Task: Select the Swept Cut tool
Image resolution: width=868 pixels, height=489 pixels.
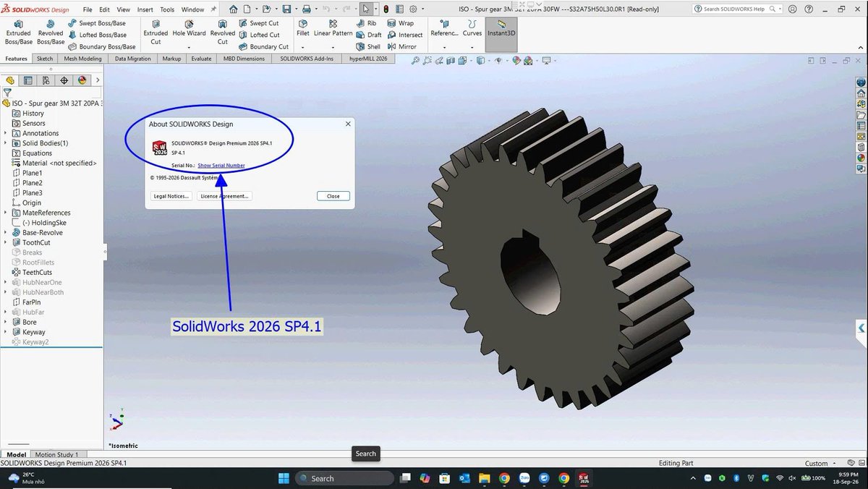Action: click(x=258, y=23)
